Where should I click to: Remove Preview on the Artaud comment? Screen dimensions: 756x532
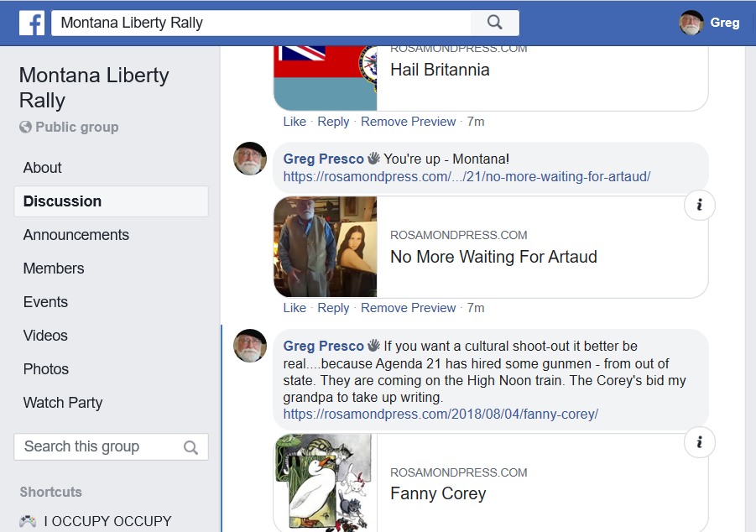(408, 308)
